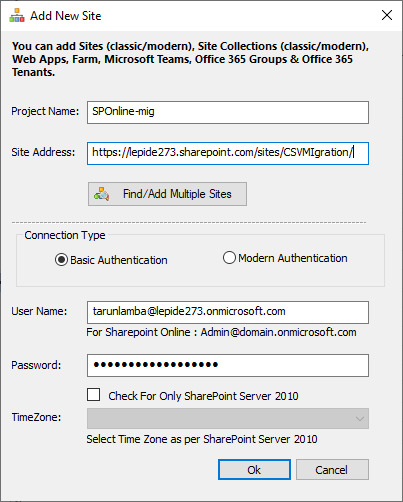Close the Add New Site dialog

pyautogui.click(x=387, y=15)
